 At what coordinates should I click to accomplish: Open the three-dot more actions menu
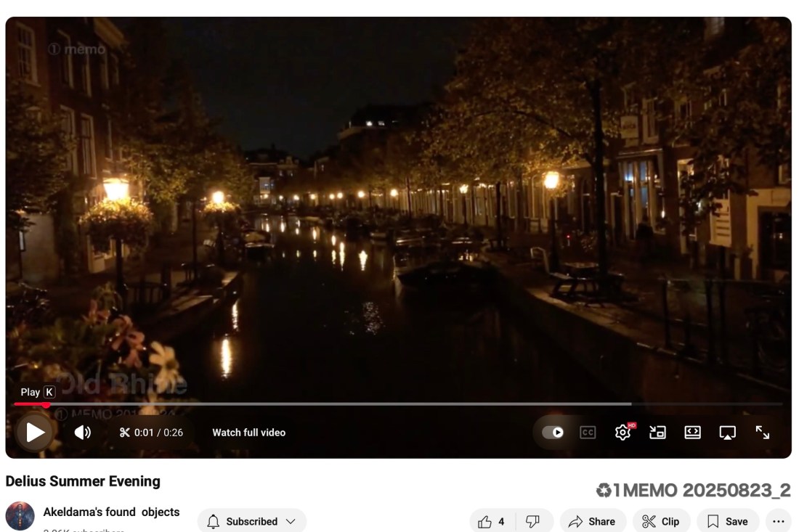(x=778, y=521)
